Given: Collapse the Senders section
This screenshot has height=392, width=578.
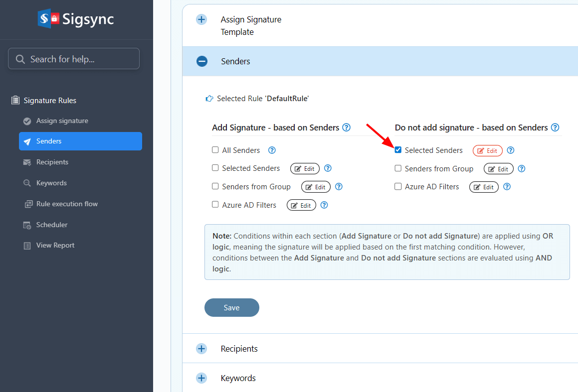Looking at the screenshot, I should coord(201,61).
